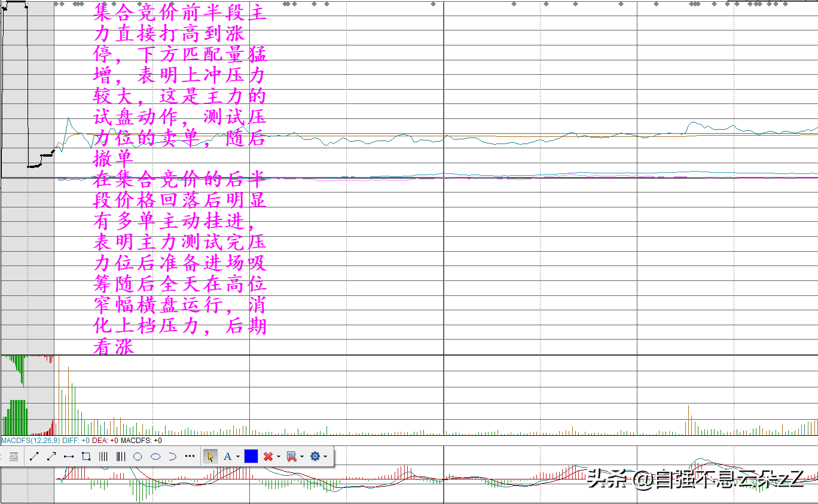Select the ellipse drawing tool

[155, 456]
